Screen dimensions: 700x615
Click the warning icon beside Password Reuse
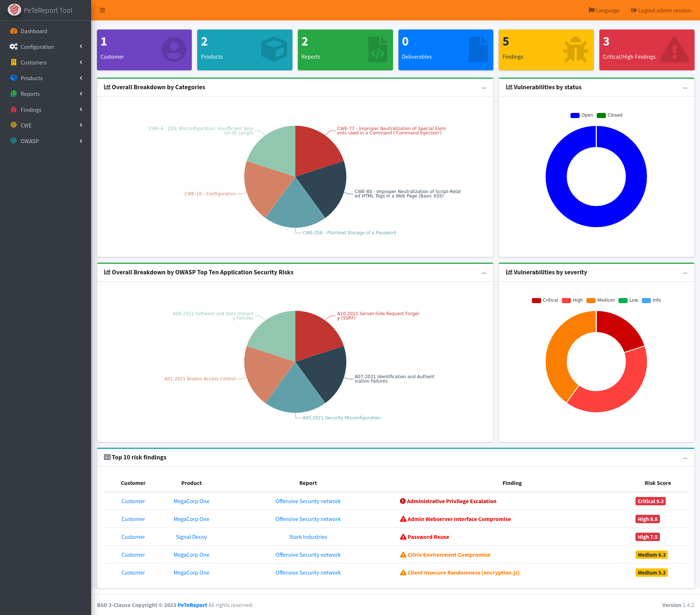coord(403,537)
